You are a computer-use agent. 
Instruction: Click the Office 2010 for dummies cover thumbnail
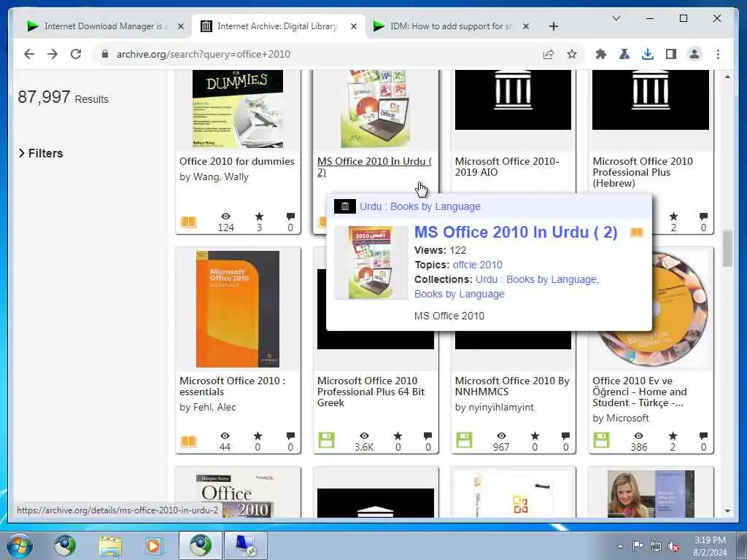(x=237, y=109)
